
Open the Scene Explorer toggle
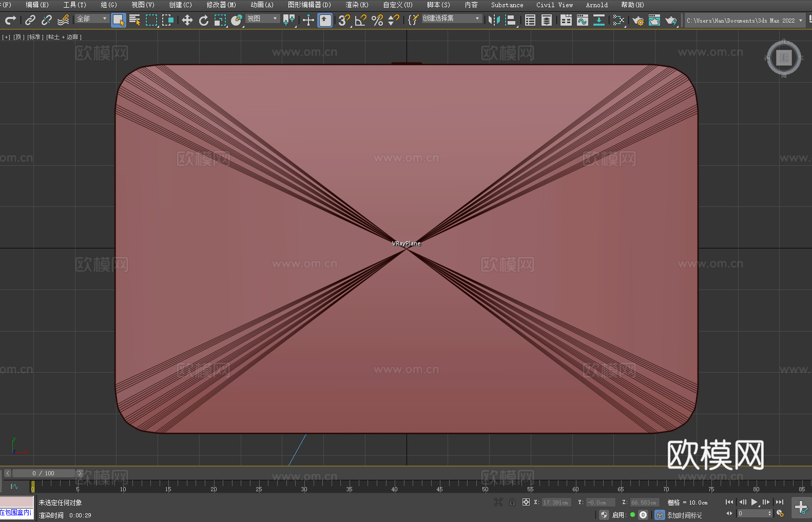(530, 20)
